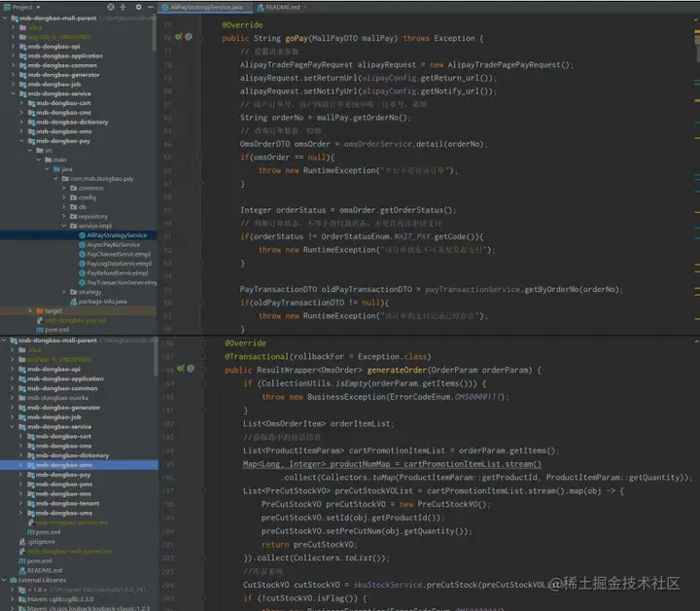Expand the common package
The image size is (700, 611).
tap(64, 188)
